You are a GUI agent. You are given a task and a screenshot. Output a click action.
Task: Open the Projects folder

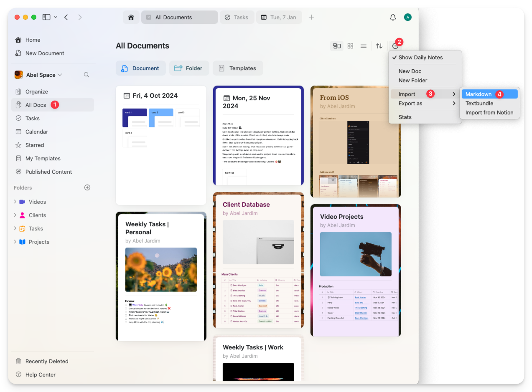[39, 242]
